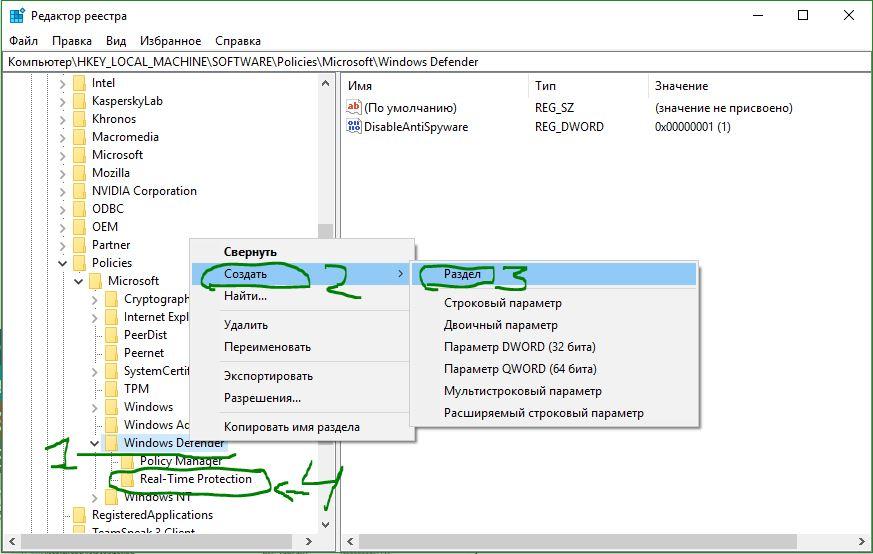Viewport: 873px width, 554px height.
Task: Click the Значение column header
Action: click(681, 86)
